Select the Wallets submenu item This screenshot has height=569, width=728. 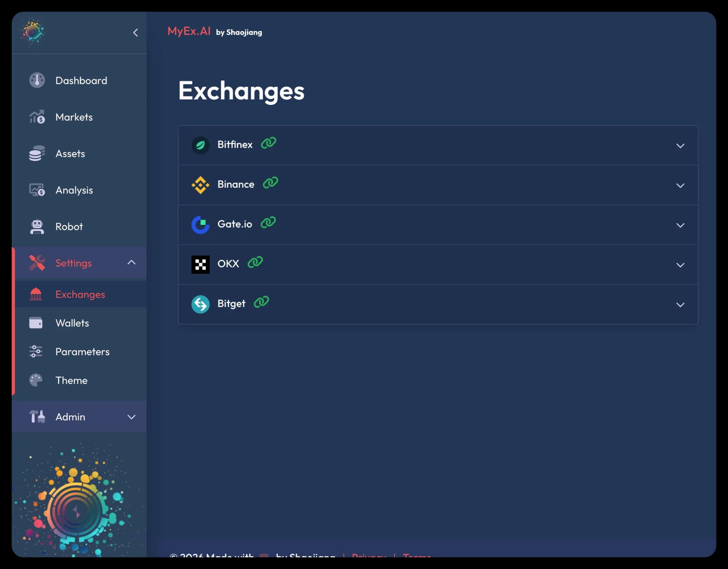(x=80, y=323)
